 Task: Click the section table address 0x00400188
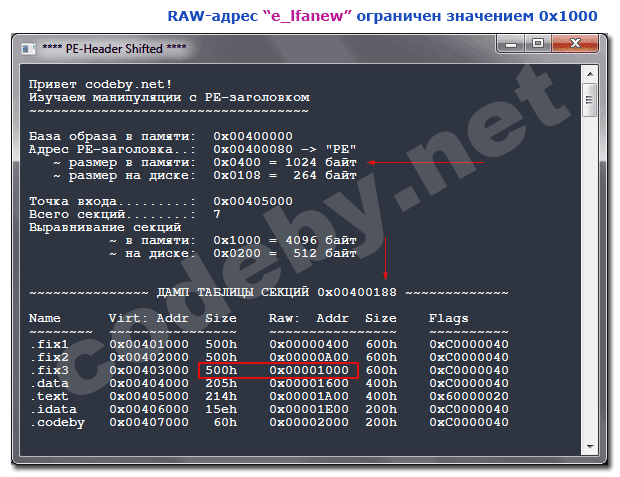tap(357, 292)
